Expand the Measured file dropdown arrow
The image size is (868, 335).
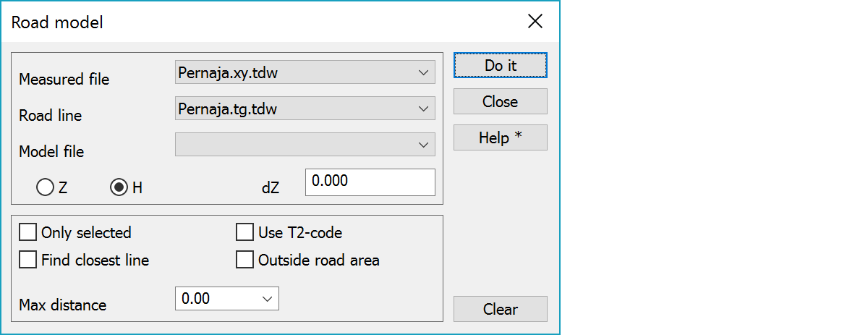(423, 72)
